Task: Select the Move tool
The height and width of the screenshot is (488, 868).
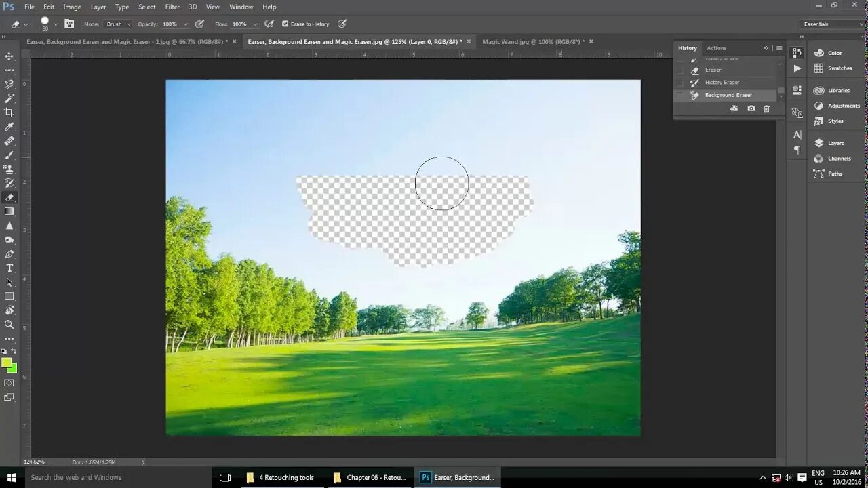Action: (9, 56)
